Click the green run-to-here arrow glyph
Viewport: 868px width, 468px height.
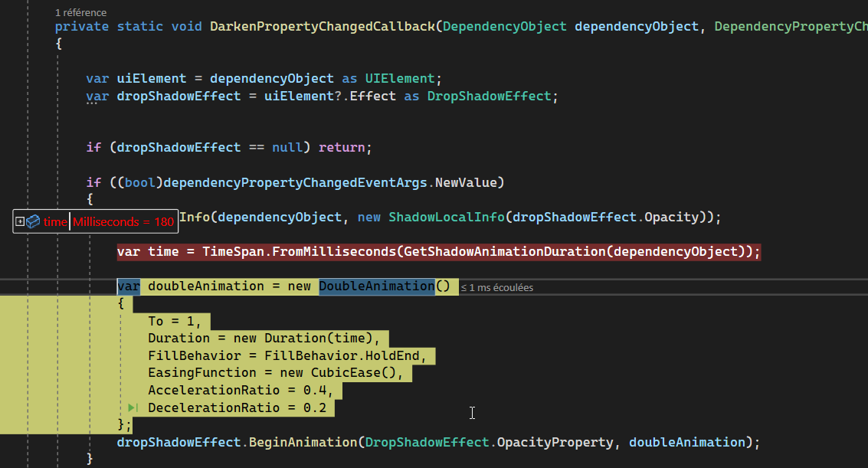tap(133, 407)
